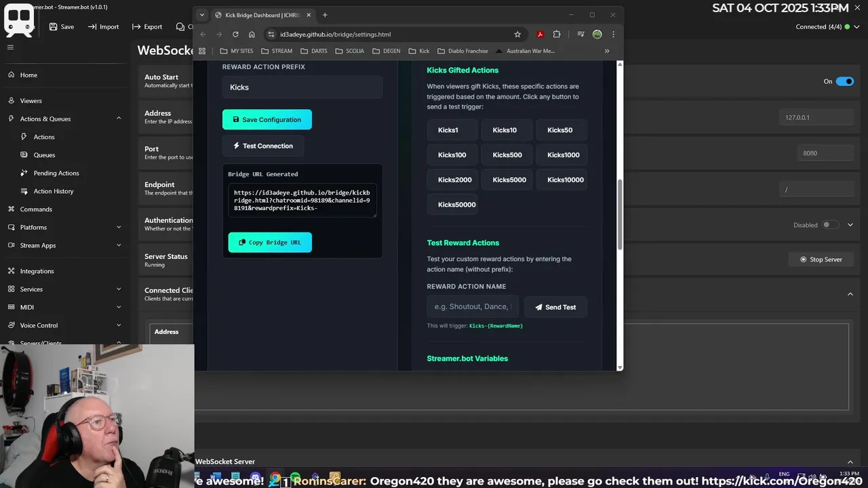Expand the Stream Apps sidebar group
868x488 pixels.
click(119, 245)
